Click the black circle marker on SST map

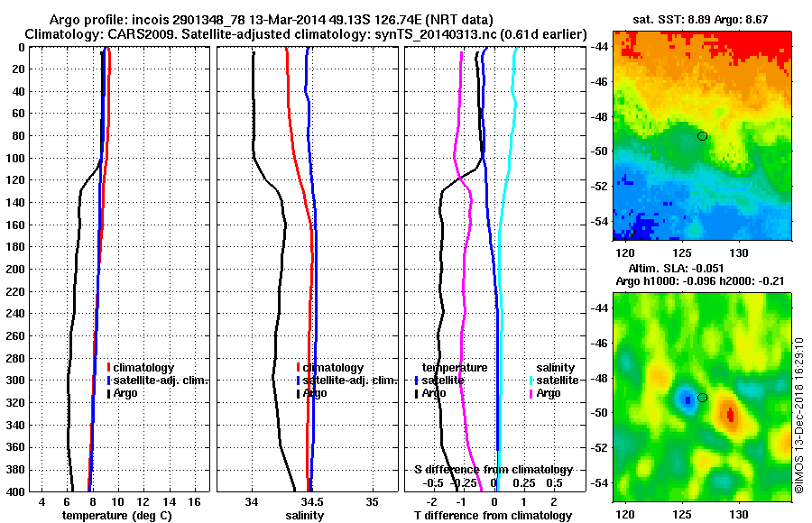pos(702,136)
